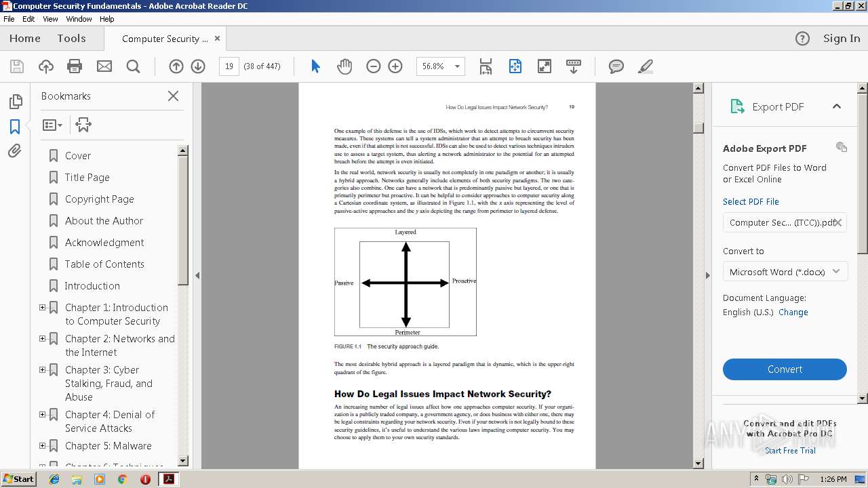Open the zoom level dropdown

457,66
